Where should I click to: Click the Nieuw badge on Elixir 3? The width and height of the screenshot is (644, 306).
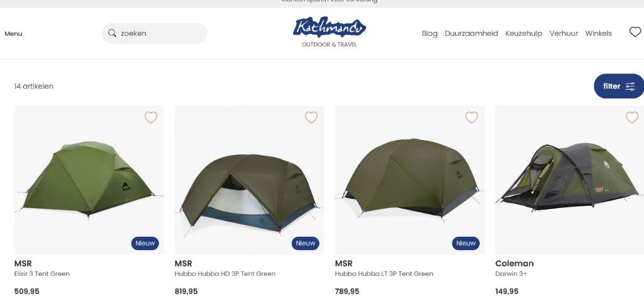click(x=145, y=243)
